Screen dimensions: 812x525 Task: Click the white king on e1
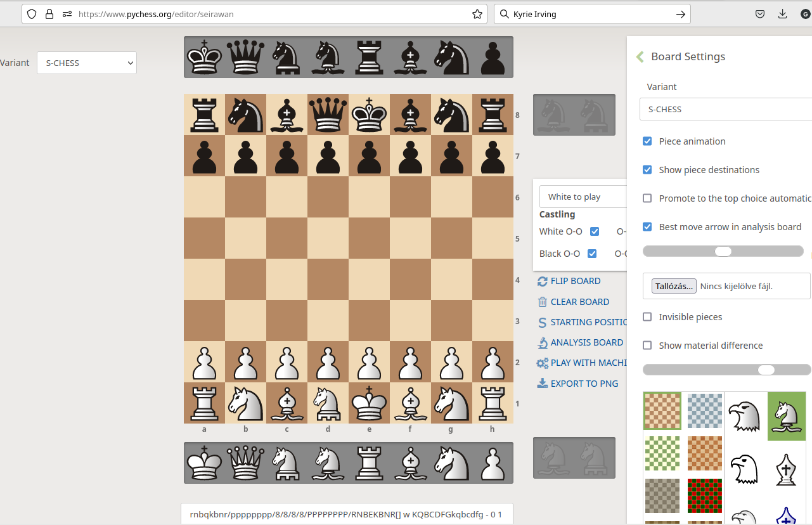point(369,403)
